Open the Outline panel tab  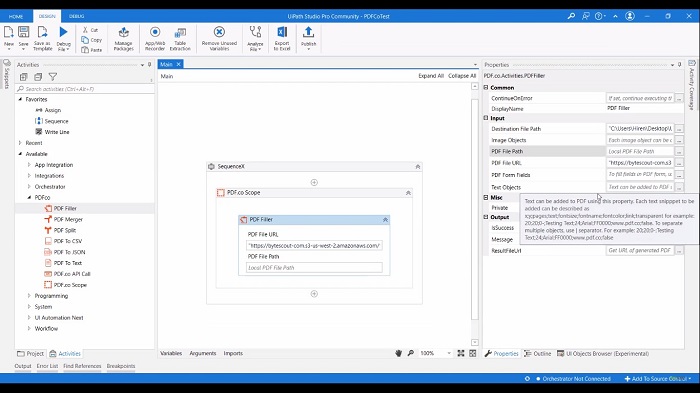(538, 354)
